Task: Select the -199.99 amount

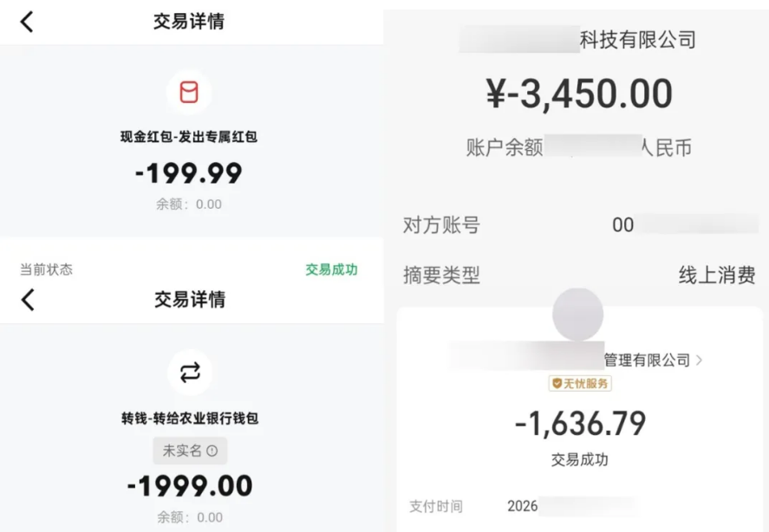Action: coord(189,173)
